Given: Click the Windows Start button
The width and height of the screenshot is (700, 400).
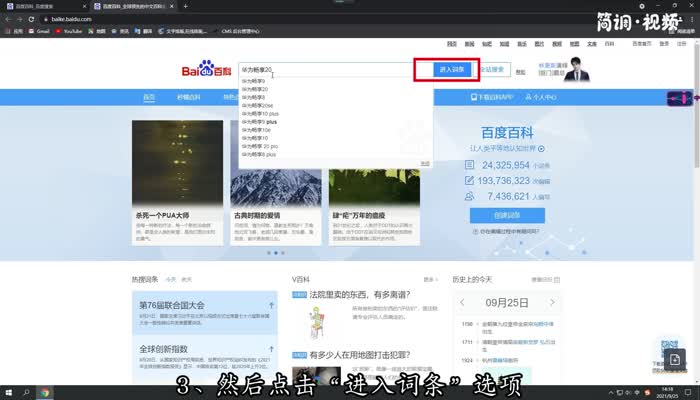Looking at the screenshot, I should (10, 392).
